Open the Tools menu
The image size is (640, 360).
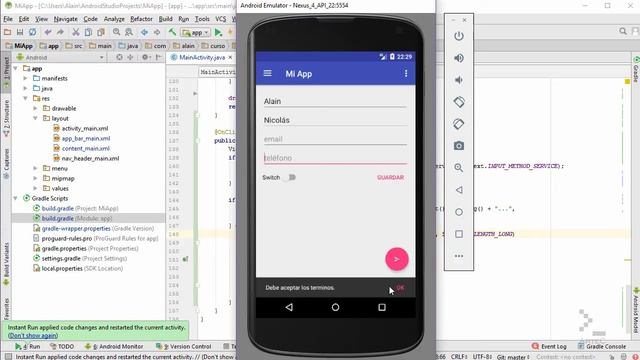pyautogui.click(x=202, y=19)
